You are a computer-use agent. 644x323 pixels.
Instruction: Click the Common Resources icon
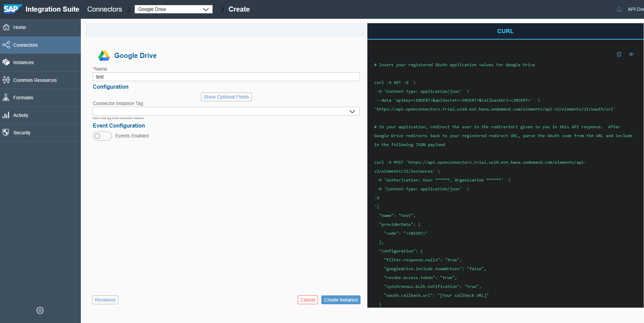(6, 80)
